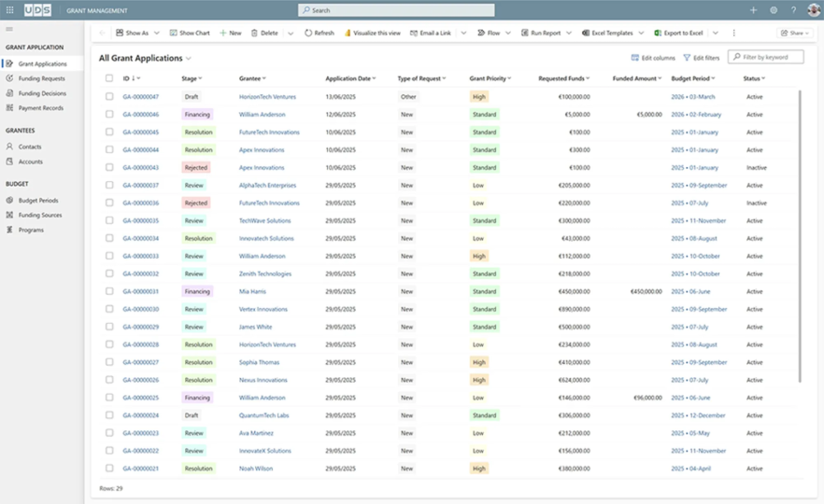Open Contacts in sidebar

click(30, 147)
